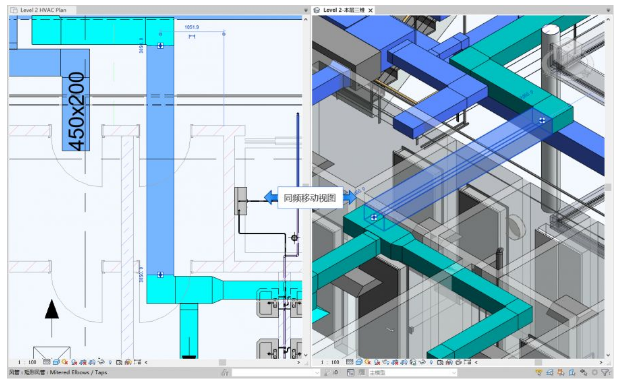Open tab list arrow above 3D view
Viewport: 625px width, 386px height.
608,10
